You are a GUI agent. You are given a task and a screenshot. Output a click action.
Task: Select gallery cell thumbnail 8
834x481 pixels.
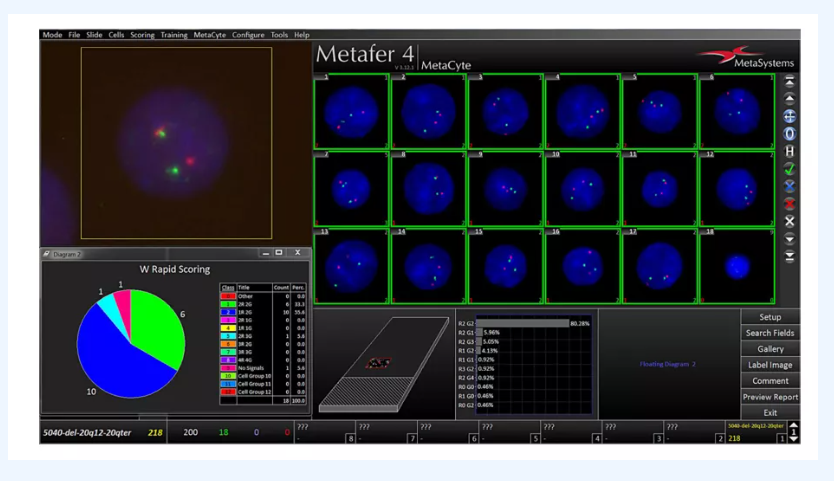428,189
